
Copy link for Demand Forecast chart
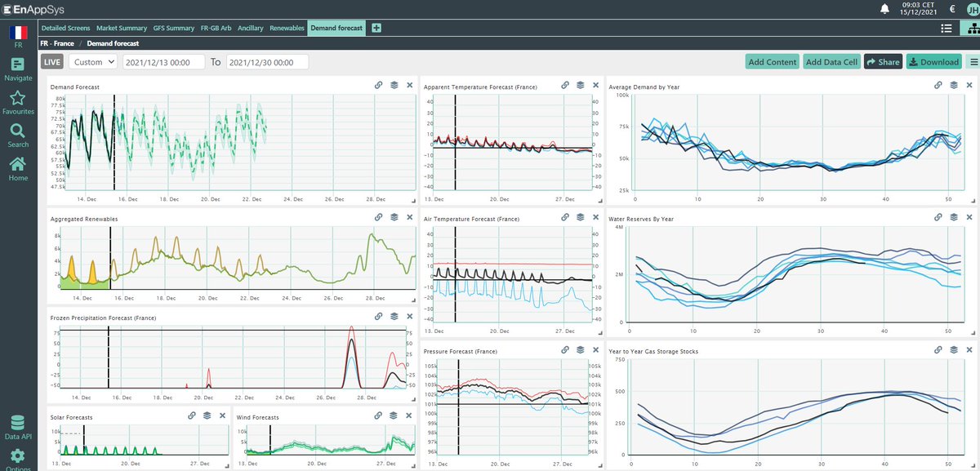coord(379,85)
